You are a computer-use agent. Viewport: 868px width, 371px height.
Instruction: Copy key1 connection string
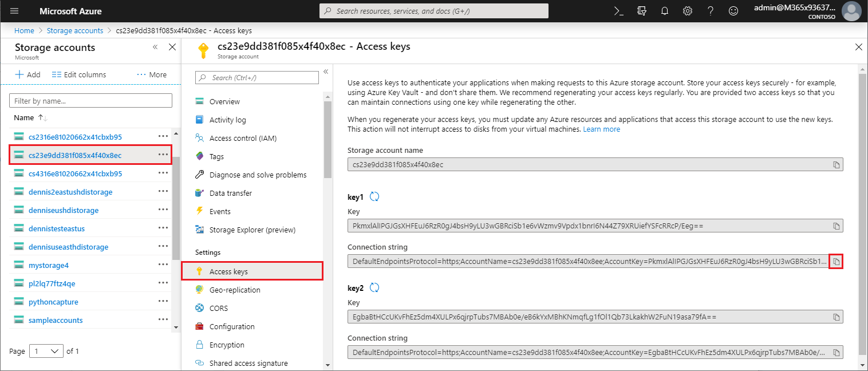(x=836, y=262)
